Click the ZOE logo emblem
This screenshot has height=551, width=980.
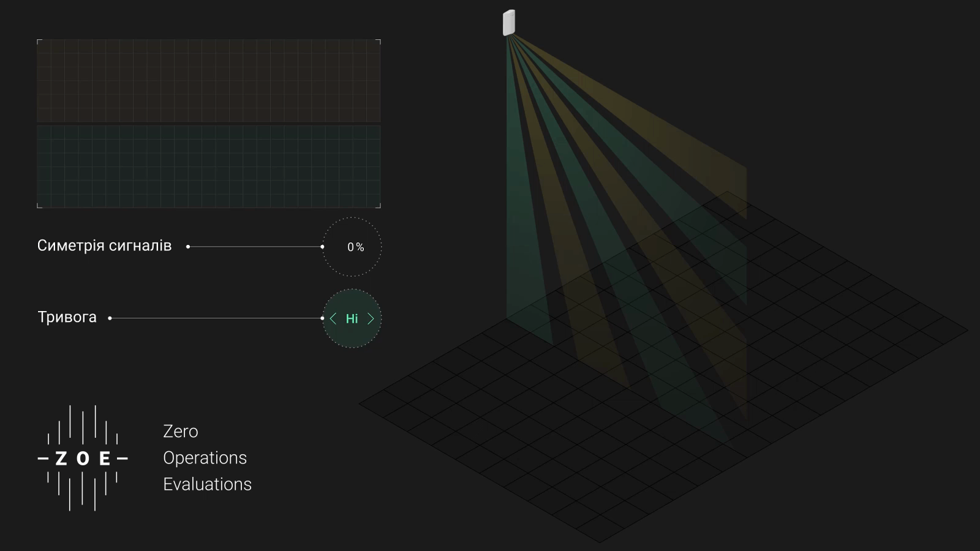click(x=83, y=458)
